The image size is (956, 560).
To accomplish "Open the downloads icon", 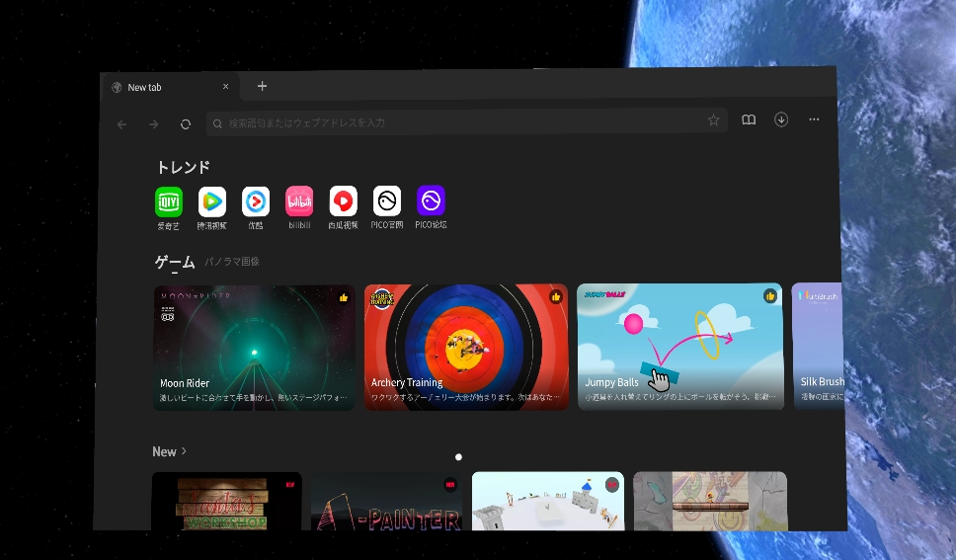I will tap(781, 120).
